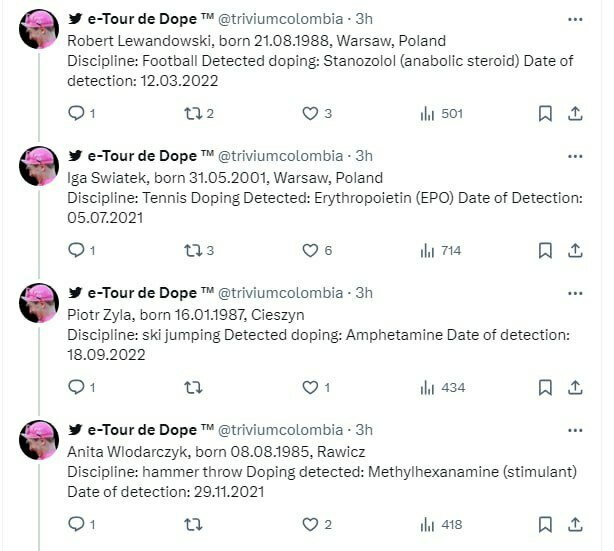614x551 pixels.
Task: Share the Piotr Zyla tweet
Action: coord(576,387)
